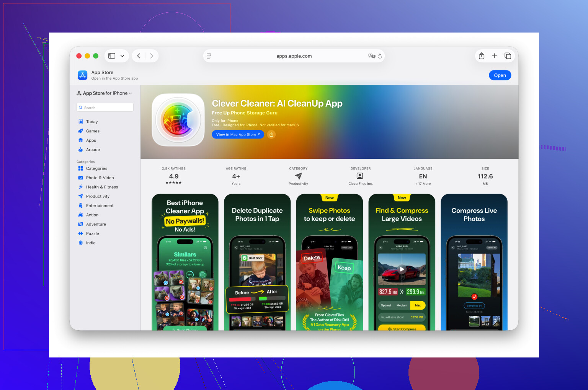
Task: Click the translate page icon
Action: [x=372, y=56]
